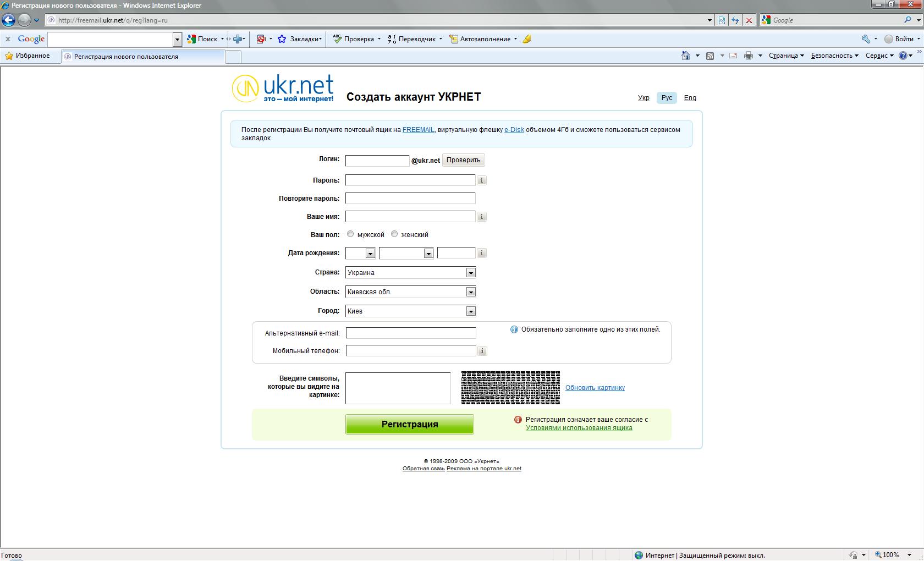Screen dimensions: 924x561
Task: Open the Безопасность menu
Action: (835, 56)
